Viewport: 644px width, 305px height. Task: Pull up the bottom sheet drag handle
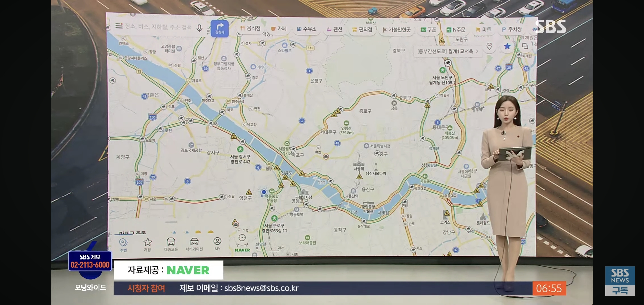click(171, 222)
